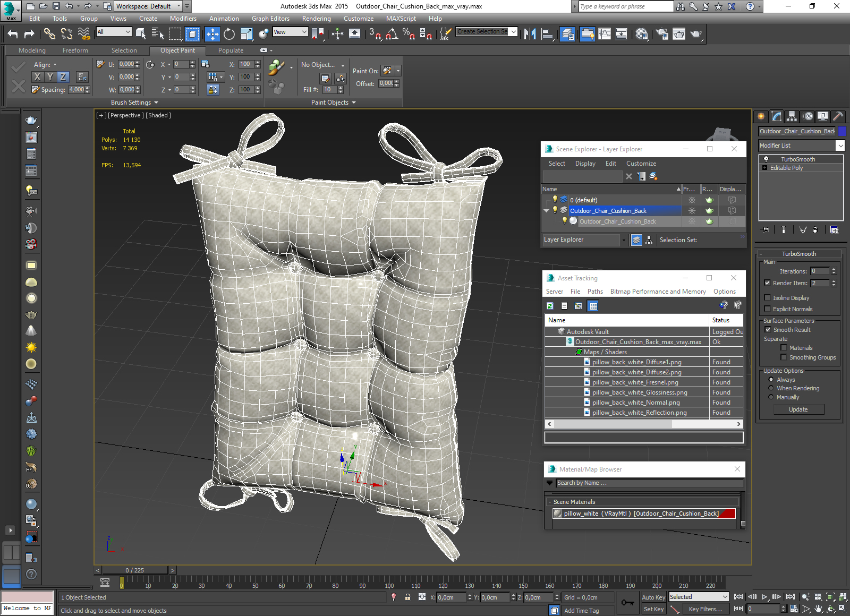Expand Editable Poly in modifier stack
Image resolution: width=850 pixels, height=616 pixels.
[765, 168]
